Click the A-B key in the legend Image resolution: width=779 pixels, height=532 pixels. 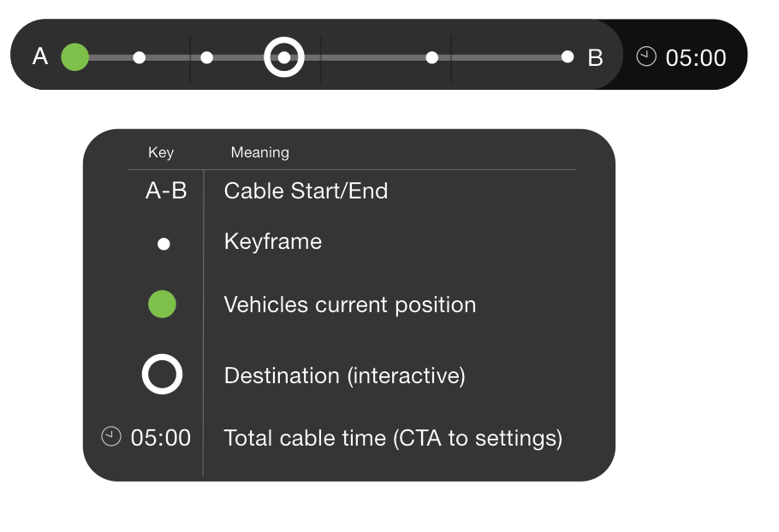[x=166, y=191]
